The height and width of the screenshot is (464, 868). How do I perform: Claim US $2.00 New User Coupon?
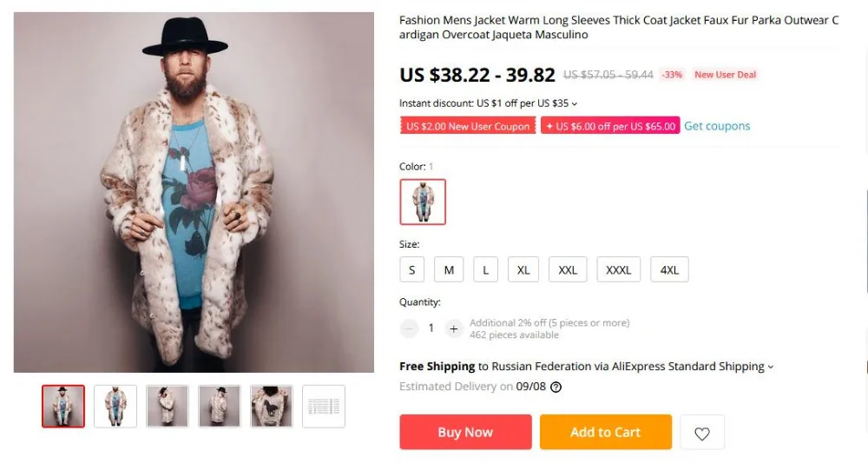(468, 126)
